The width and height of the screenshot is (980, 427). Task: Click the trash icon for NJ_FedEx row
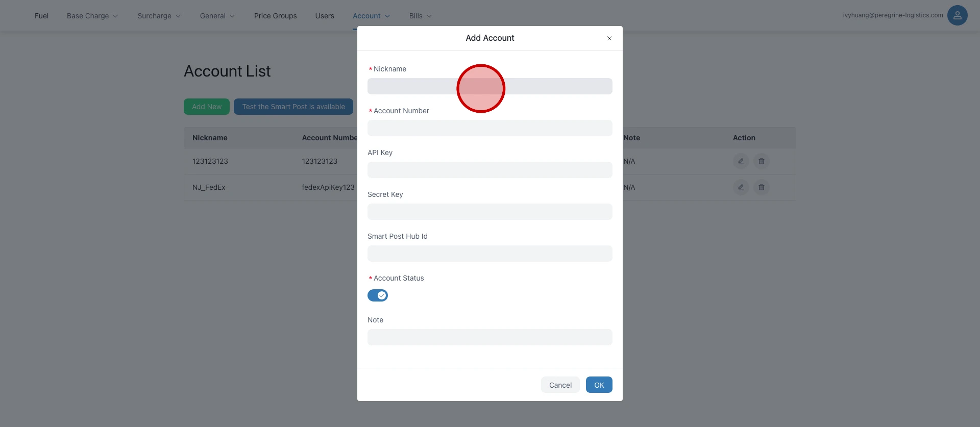pos(761,187)
